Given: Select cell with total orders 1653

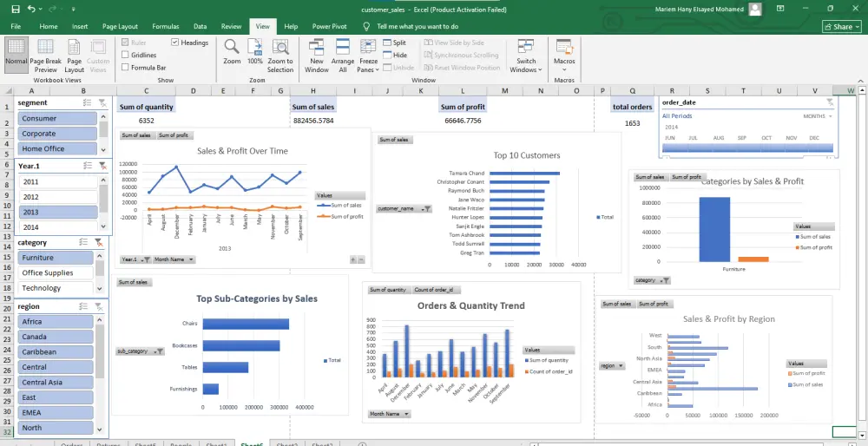Looking at the screenshot, I should (x=632, y=123).
